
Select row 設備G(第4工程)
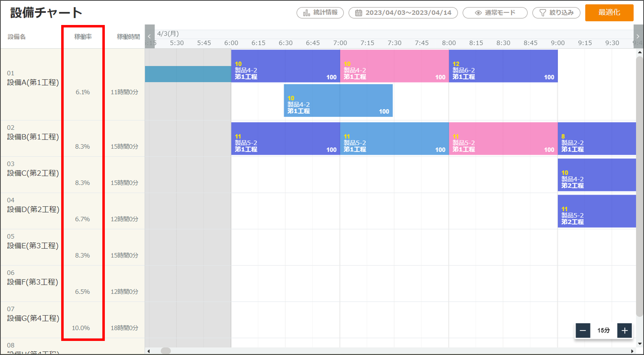tap(33, 318)
